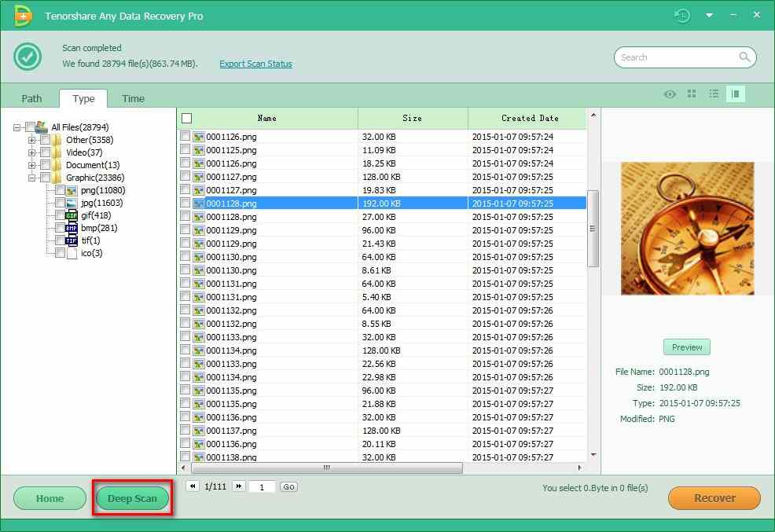Click the list scroll down arrow

pos(593,454)
